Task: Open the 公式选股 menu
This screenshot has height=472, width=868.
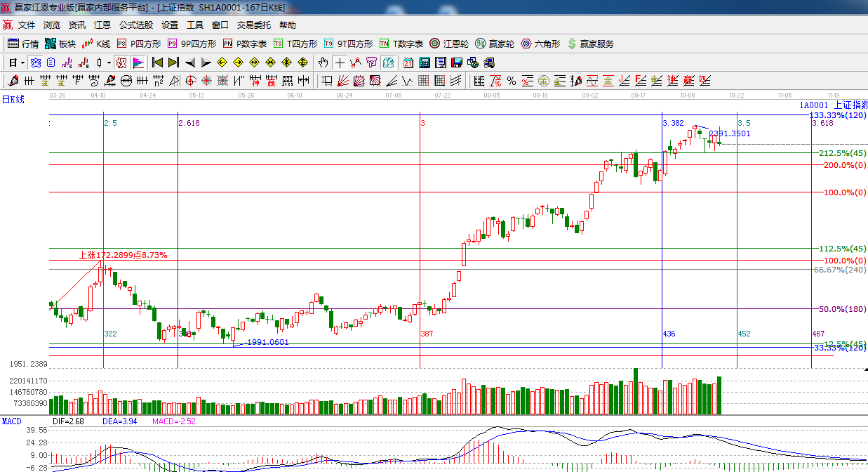Action: (x=135, y=25)
